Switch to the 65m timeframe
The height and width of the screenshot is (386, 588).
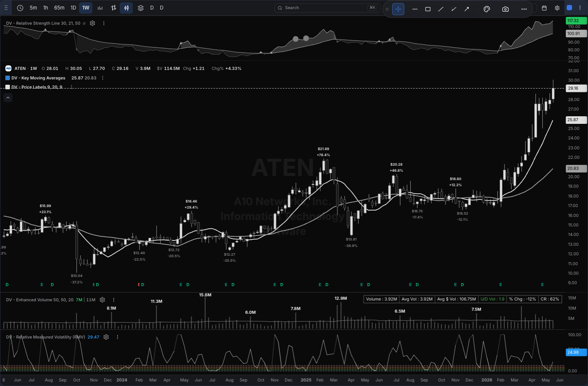59,8
